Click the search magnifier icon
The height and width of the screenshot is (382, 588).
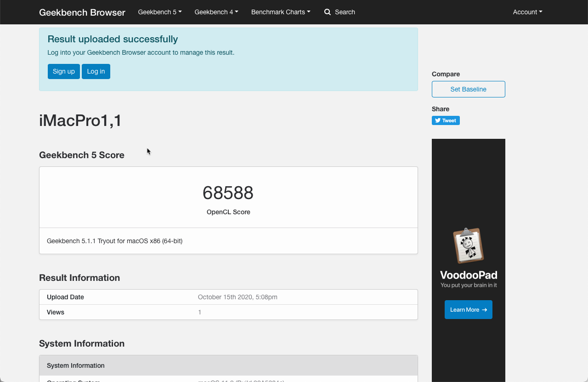tap(328, 12)
